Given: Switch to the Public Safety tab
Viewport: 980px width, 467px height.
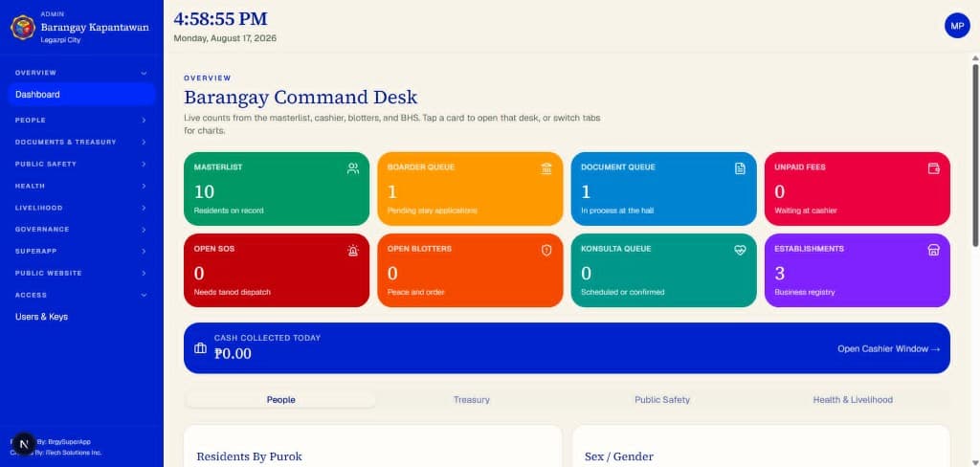Looking at the screenshot, I should tap(662, 399).
